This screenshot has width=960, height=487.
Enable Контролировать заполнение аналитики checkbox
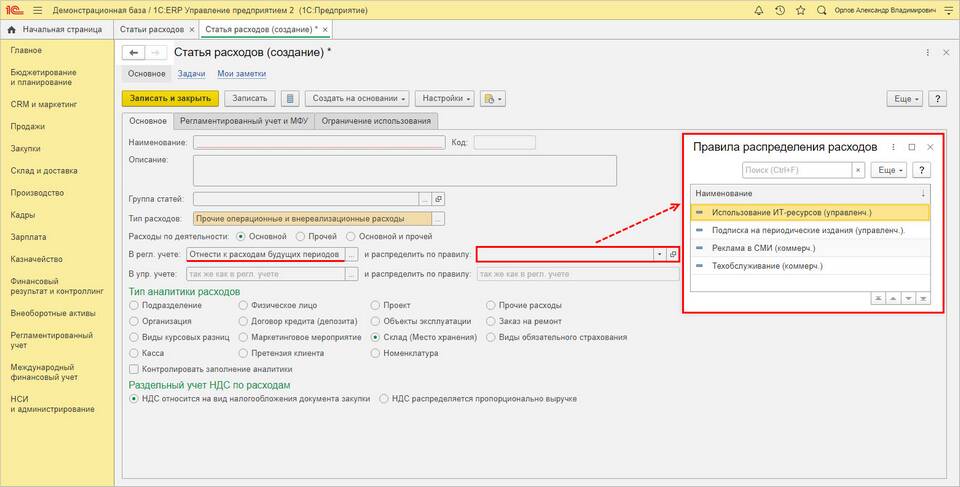click(133, 369)
